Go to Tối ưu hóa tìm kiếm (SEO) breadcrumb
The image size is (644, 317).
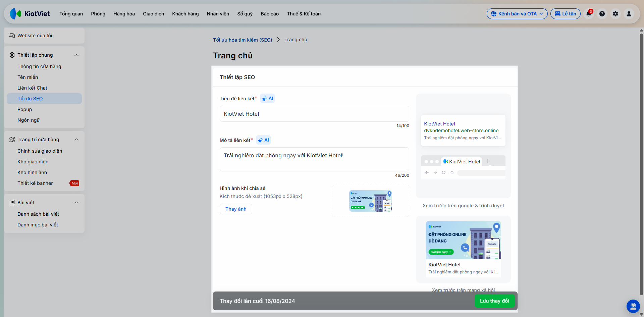243,40
